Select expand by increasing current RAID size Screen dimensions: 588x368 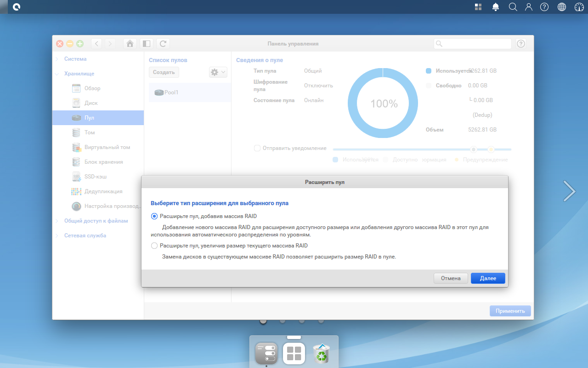pos(154,246)
